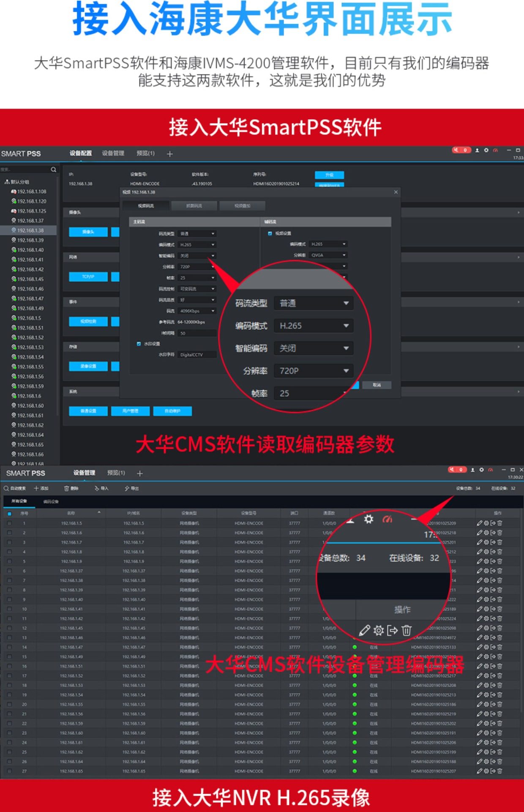Switch to 设备配置 tab in upper window
Image resolution: width=524 pixels, height=812 pixels.
[x=81, y=153]
